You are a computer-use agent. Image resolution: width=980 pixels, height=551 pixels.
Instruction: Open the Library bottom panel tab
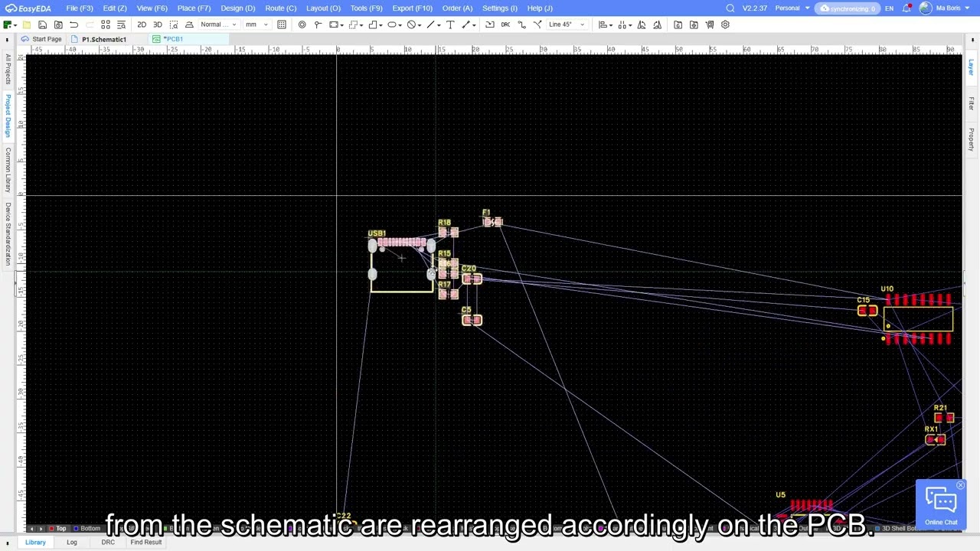tap(35, 542)
